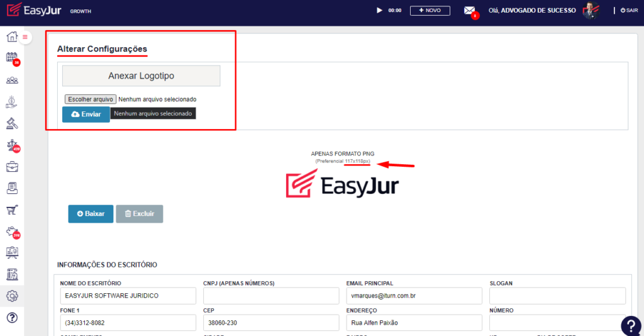Click Escolher arquivo to choose a file
Viewport: 644px width, 336px height.
pos(91,99)
